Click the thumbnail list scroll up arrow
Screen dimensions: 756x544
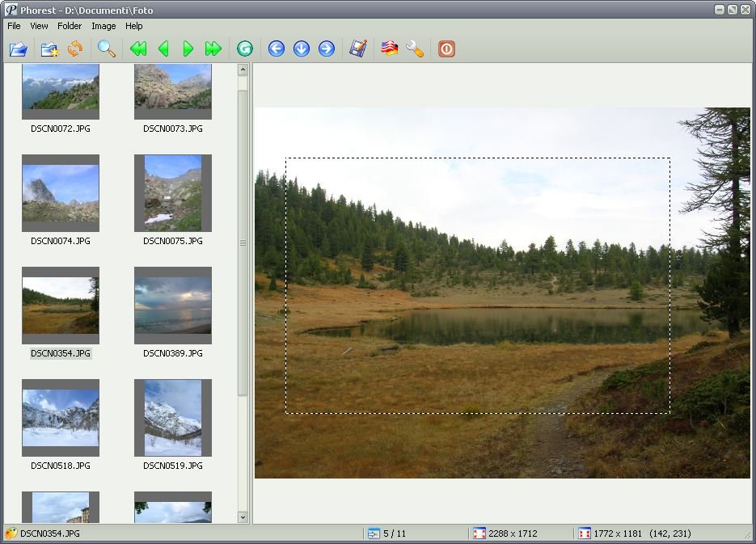click(x=243, y=70)
